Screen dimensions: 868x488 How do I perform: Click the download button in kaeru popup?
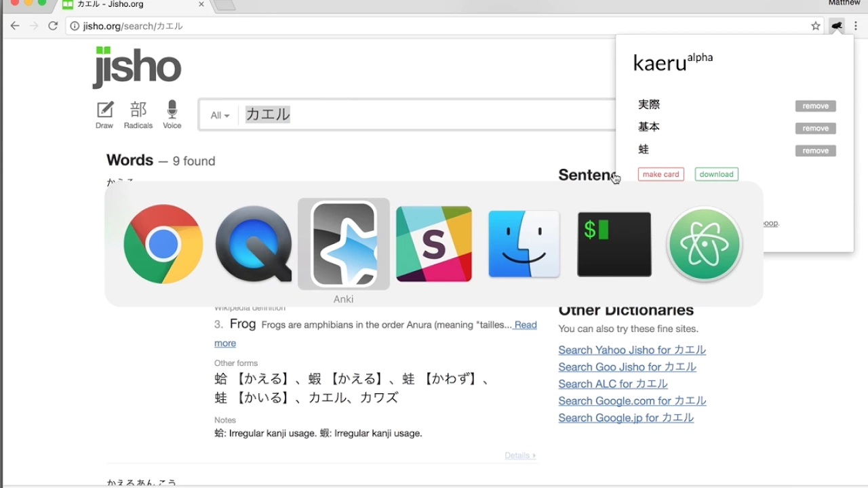[x=717, y=174]
